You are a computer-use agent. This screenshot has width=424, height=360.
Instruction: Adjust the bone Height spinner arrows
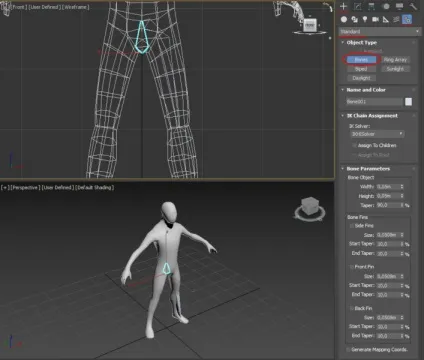tap(402, 196)
